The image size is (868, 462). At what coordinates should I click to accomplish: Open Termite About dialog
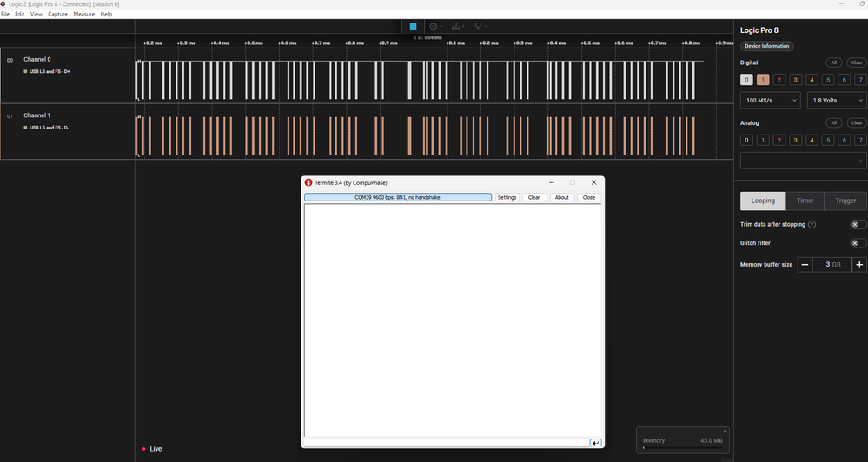pyautogui.click(x=561, y=197)
